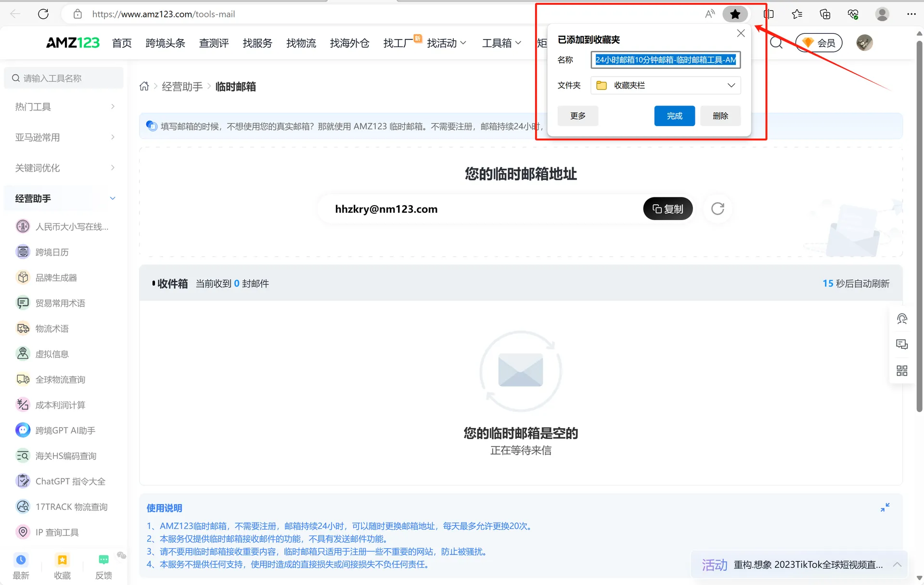Open 找海外仓 navigation item

(x=350, y=43)
